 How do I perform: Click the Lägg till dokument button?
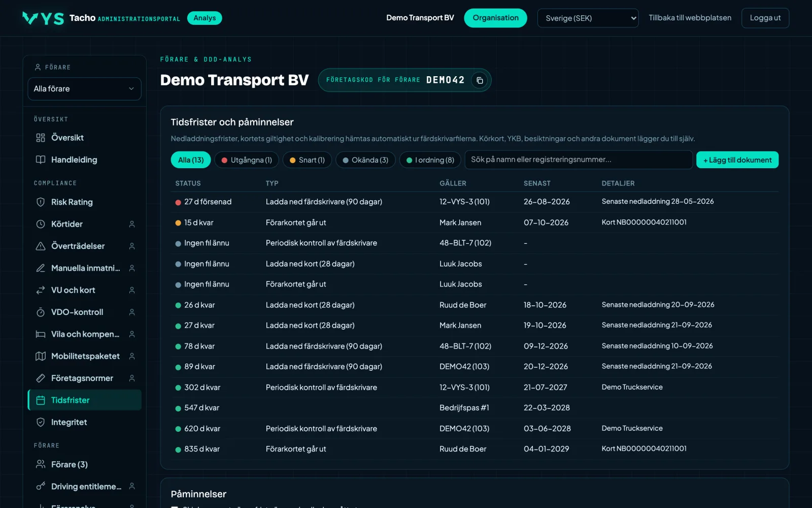[x=737, y=160]
